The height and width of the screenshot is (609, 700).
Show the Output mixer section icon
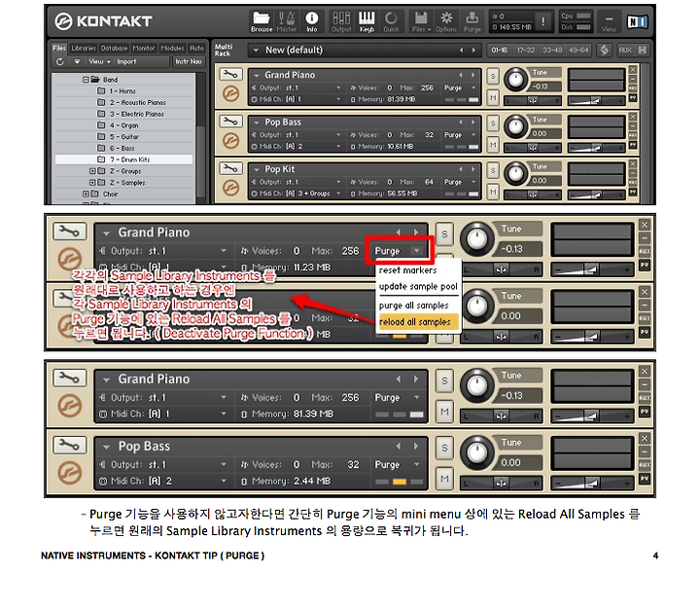click(x=341, y=22)
